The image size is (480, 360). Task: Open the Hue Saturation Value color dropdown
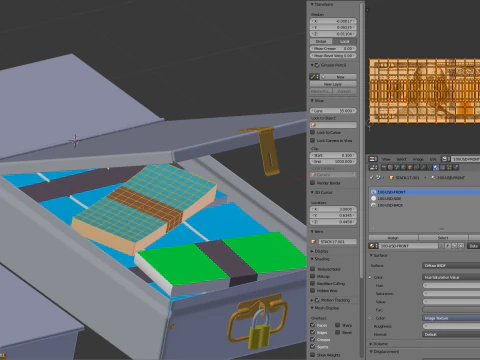click(451, 277)
